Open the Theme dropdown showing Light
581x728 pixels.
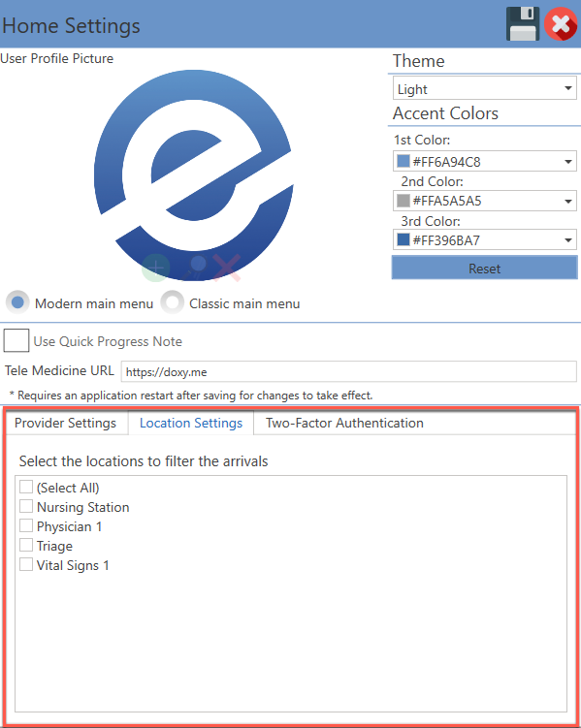(485, 88)
